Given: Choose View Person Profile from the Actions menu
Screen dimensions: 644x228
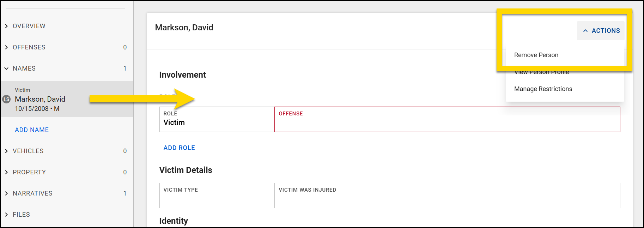Looking at the screenshot, I should 541,72.
